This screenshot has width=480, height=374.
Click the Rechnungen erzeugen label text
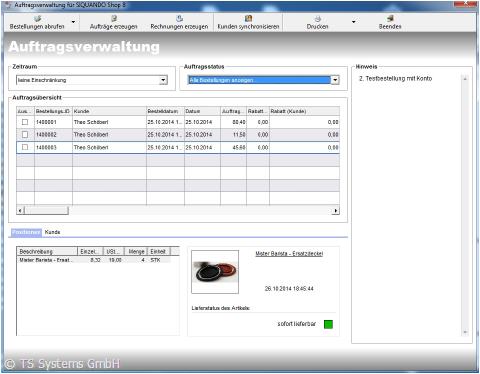coord(179,26)
